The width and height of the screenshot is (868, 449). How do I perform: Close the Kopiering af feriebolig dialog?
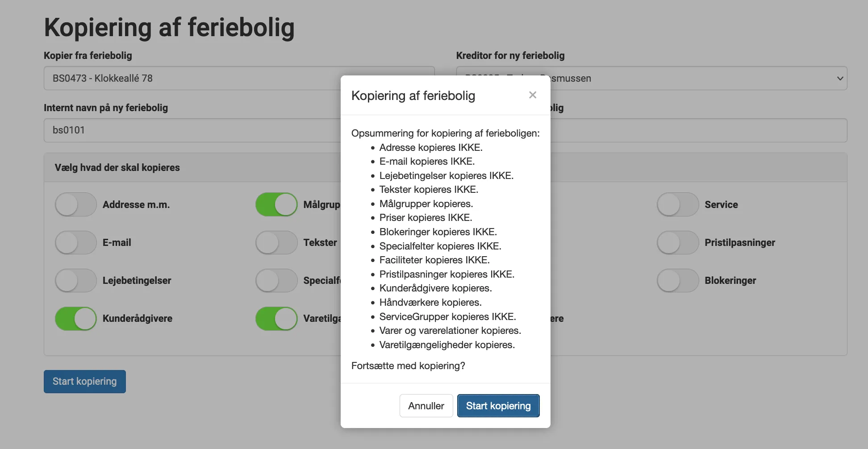pos(532,95)
